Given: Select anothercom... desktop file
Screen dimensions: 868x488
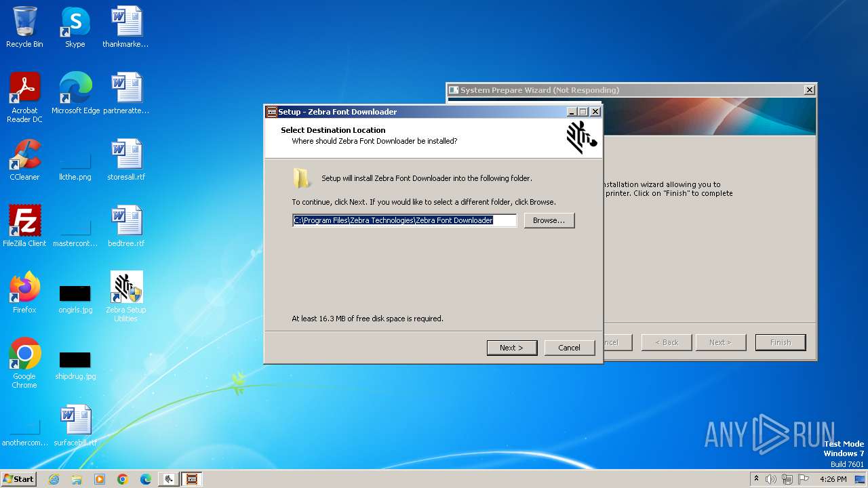Looking at the screenshot, I should [24, 432].
